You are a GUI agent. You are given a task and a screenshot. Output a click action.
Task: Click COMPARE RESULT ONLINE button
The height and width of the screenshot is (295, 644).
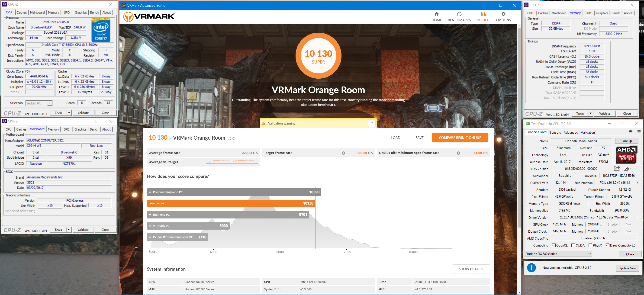460,138
